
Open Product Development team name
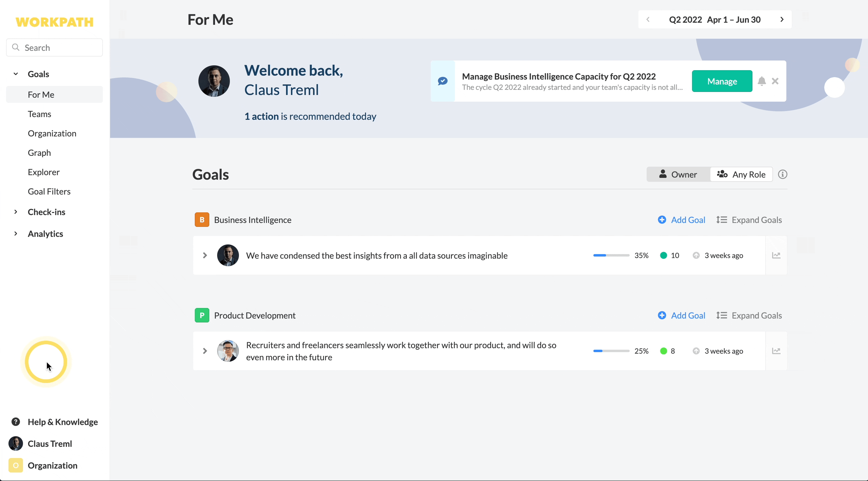coord(255,316)
